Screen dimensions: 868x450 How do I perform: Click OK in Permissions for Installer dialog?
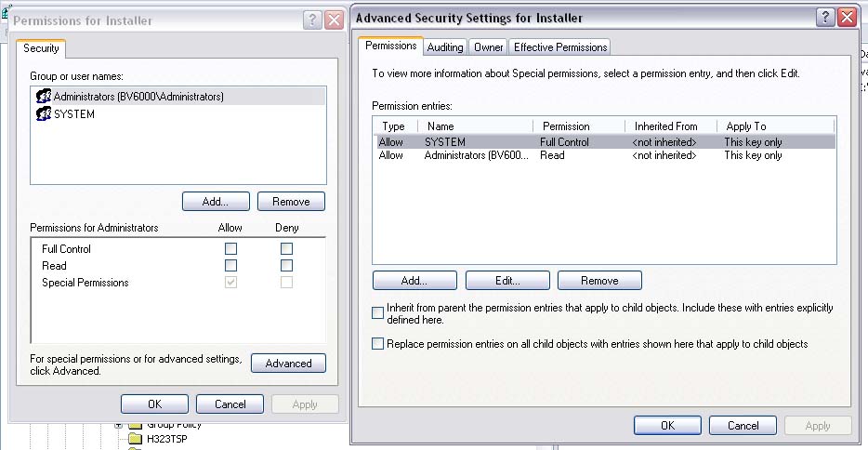point(154,404)
